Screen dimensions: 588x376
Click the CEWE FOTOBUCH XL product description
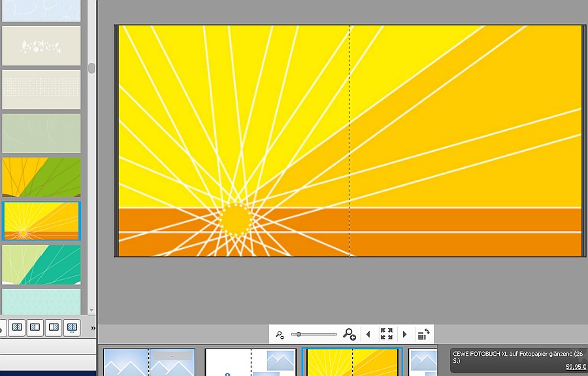tap(518, 357)
